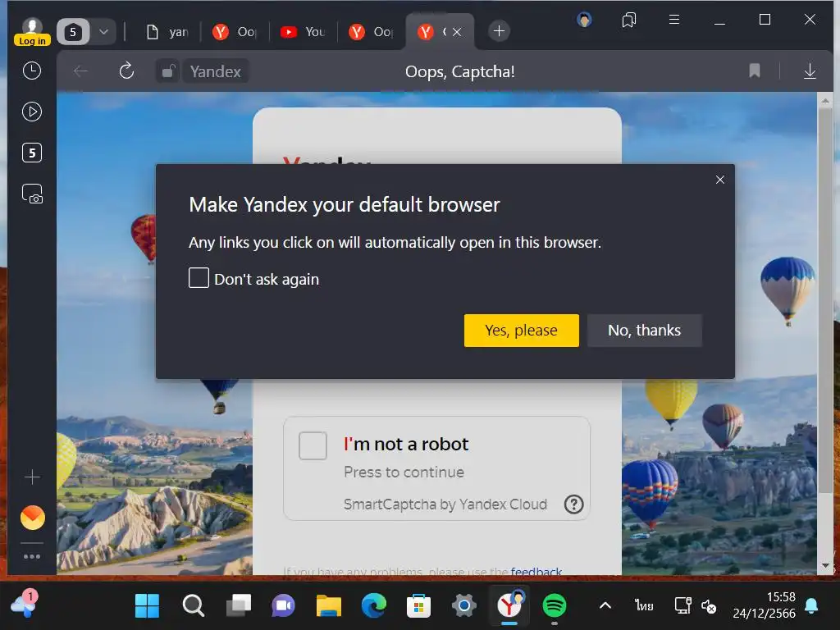The image size is (840, 630).
Task: Click the muted volume tray icon
Action: pos(709,606)
